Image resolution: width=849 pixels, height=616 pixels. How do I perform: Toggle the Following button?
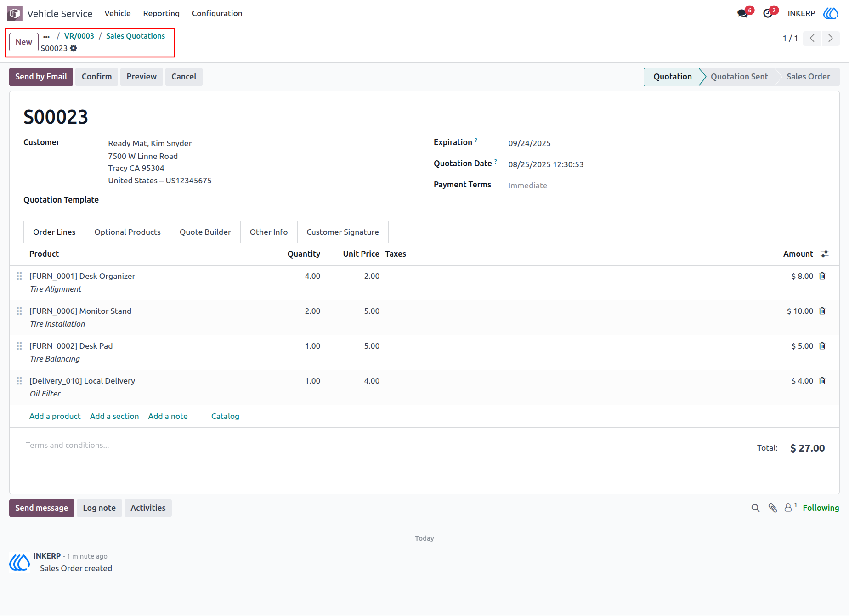tap(821, 508)
